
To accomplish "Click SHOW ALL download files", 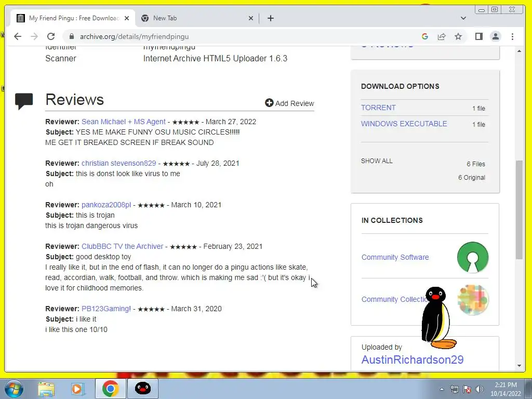I will [377, 161].
